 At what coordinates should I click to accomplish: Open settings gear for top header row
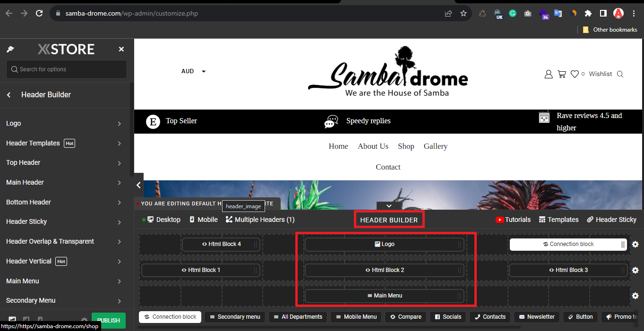635,244
